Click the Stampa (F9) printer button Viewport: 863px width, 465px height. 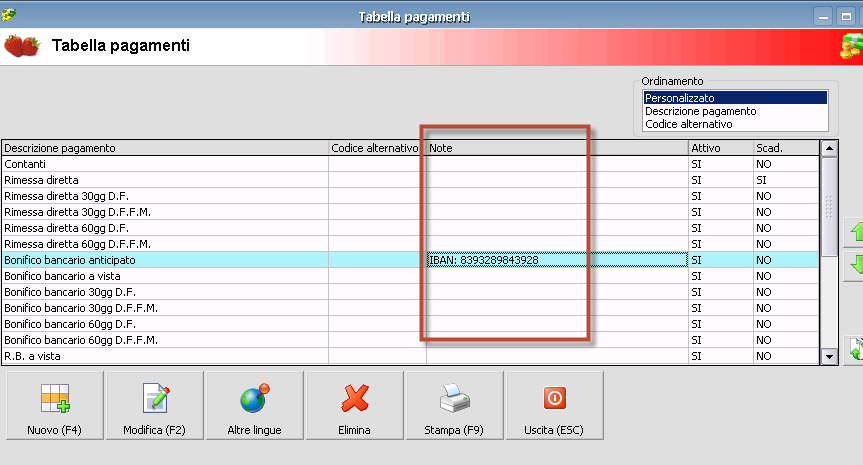click(454, 406)
